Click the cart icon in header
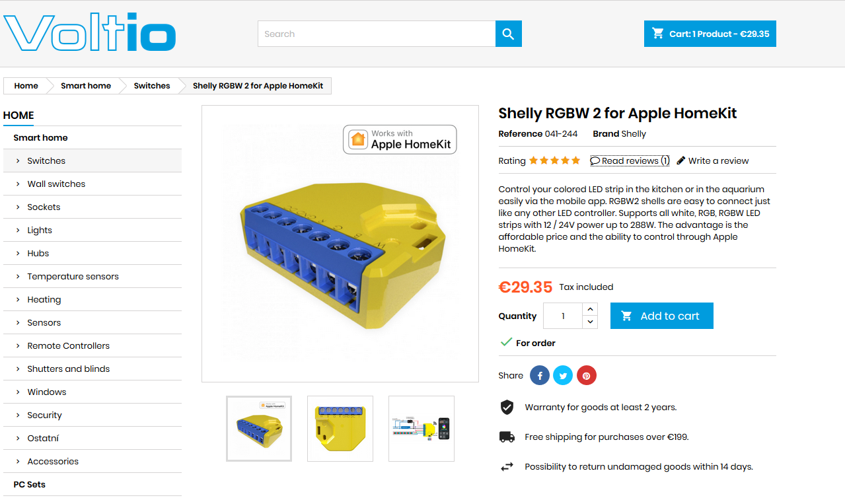This screenshot has width=845, height=504. [658, 34]
